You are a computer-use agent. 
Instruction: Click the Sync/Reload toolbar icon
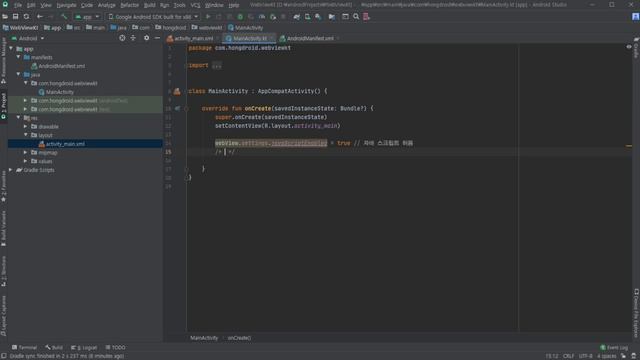[27, 17]
